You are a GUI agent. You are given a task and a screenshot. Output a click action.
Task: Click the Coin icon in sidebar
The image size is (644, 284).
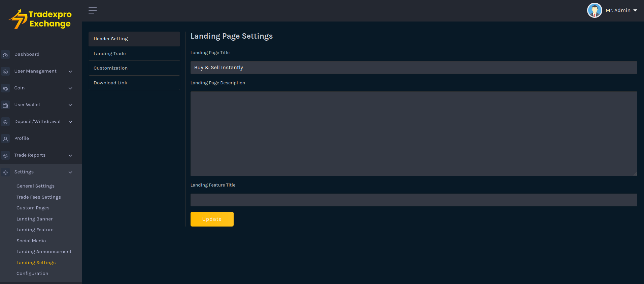pyautogui.click(x=5, y=88)
